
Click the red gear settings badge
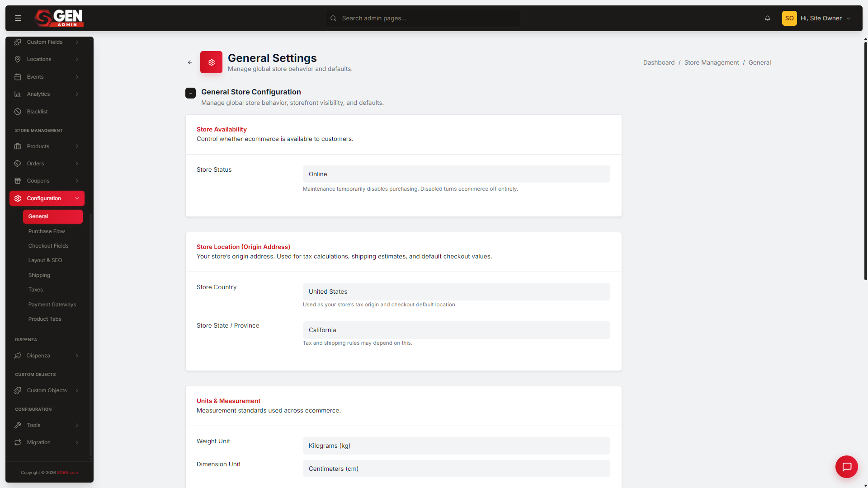(x=211, y=62)
